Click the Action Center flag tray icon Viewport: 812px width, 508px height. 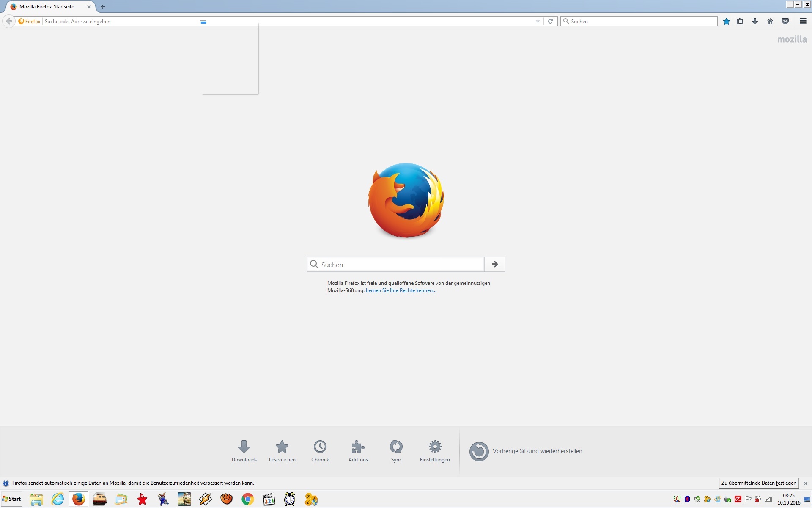[x=748, y=499]
